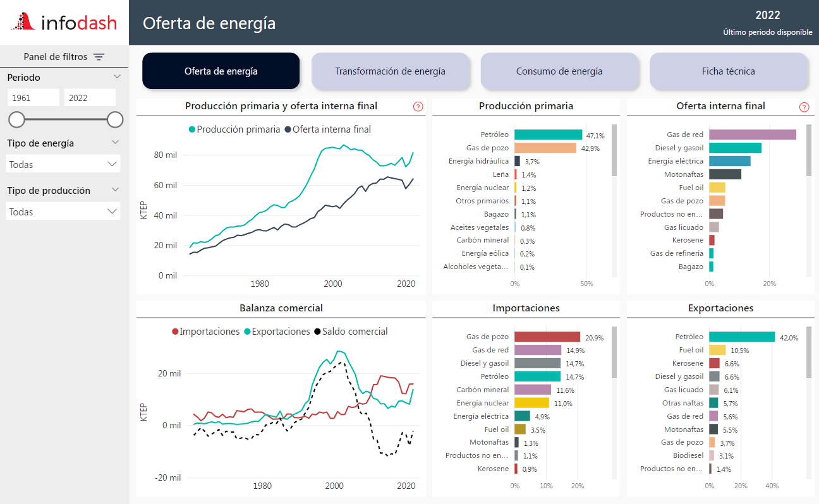This screenshot has width=819, height=504.
Task: Select the right period slider handle
Action: click(115, 119)
